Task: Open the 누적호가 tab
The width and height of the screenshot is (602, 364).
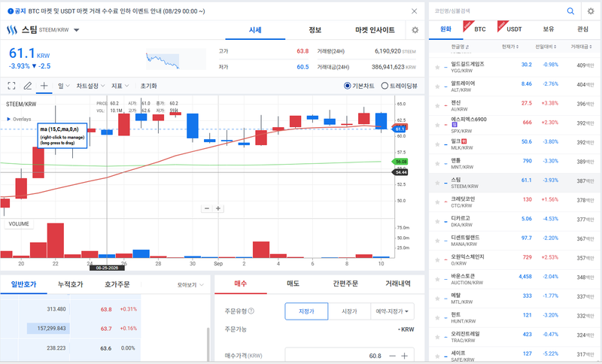Action: [x=70, y=284]
